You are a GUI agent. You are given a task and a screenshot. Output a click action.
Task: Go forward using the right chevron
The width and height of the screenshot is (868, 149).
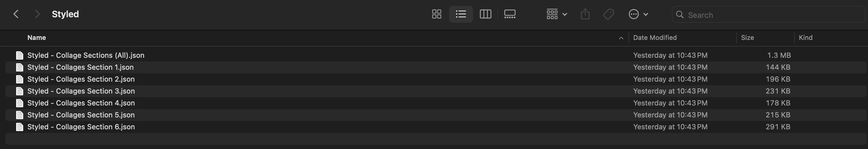37,14
